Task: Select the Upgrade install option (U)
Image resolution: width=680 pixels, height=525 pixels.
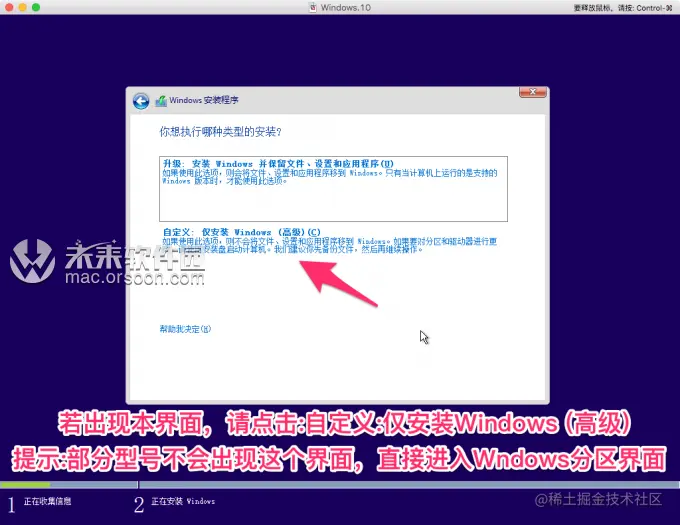Action: pos(333,189)
